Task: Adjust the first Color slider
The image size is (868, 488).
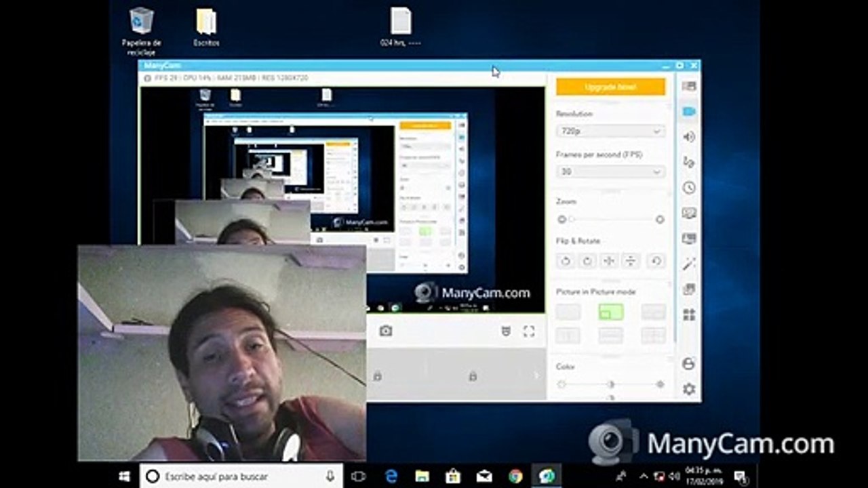Action: pyautogui.click(x=610, y=384)
